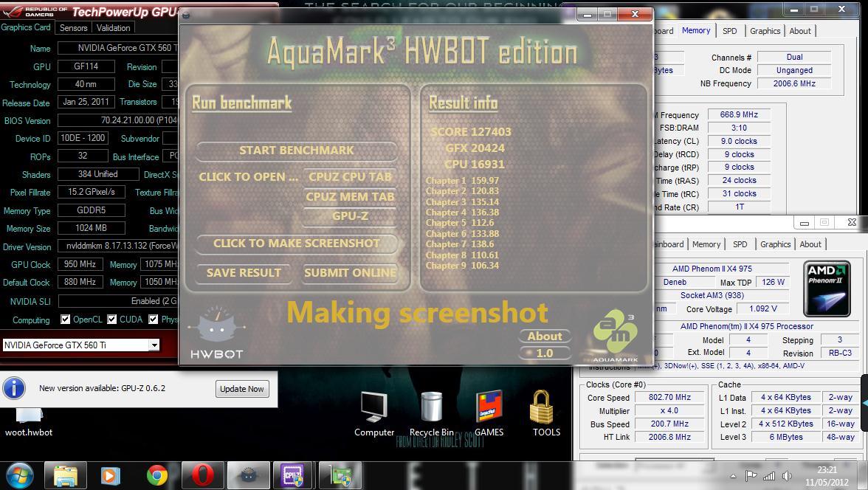Open GPU-Z from AquaMark launcher
This screenshot has width=868, height=490.
[350, 216]
